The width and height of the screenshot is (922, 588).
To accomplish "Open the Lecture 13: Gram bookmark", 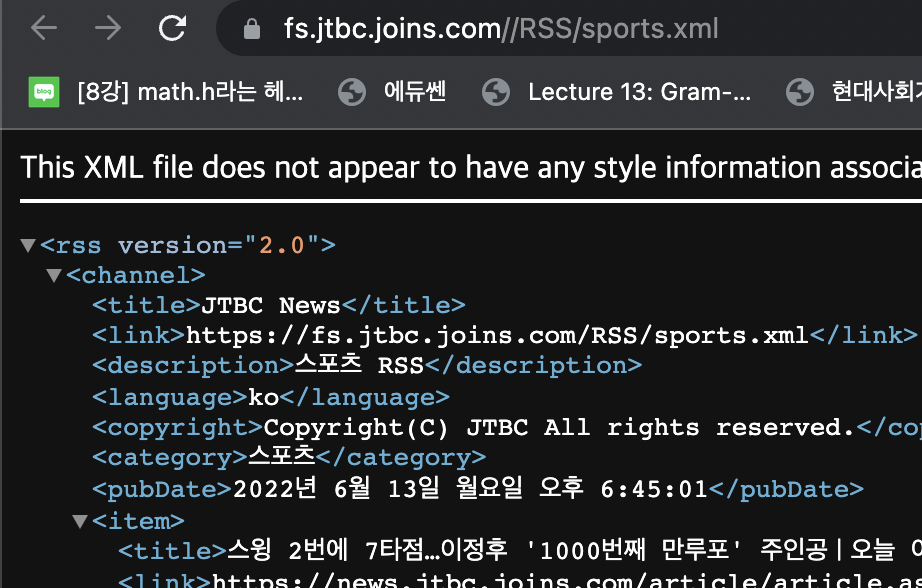I will click(616, 92).
